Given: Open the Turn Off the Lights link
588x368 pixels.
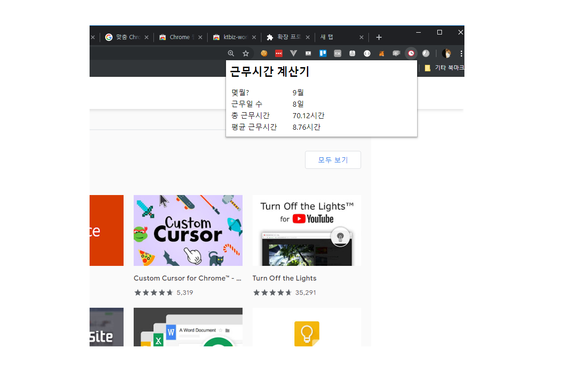Looking at the screenshot, I should (x=284, y=278).
